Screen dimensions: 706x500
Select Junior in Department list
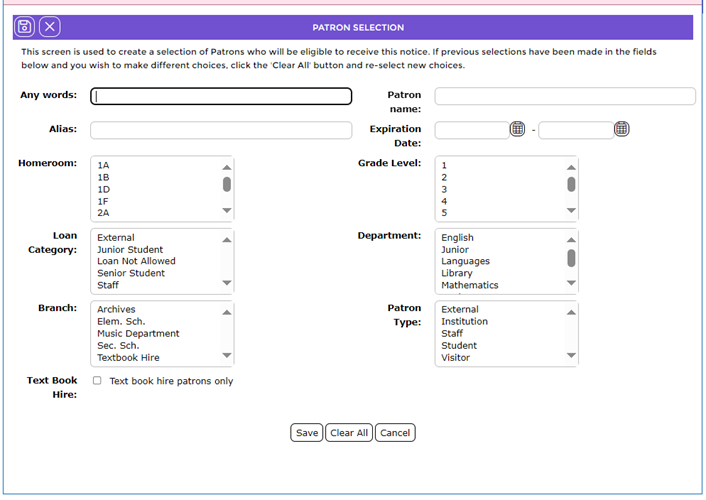455,250
